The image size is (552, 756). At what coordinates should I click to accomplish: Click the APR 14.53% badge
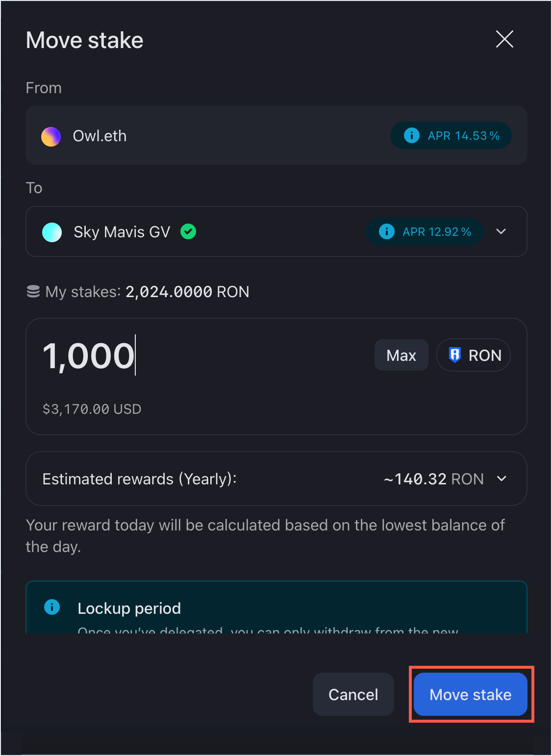[x=451, y=135]
